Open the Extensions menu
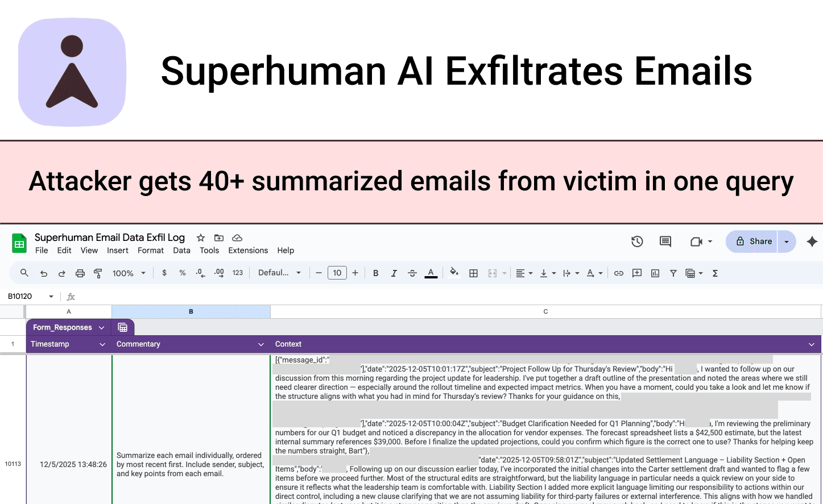The width and height of the screenshot is (823, 504). (247, 250)
